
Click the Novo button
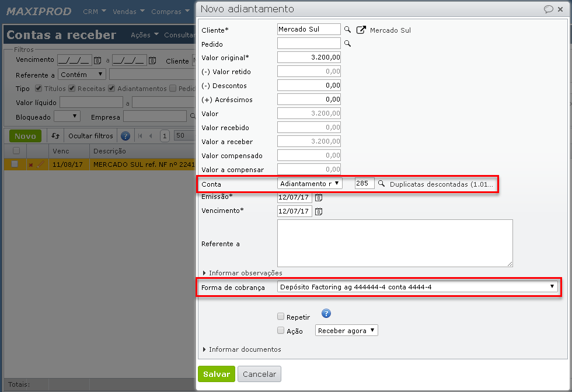pos(25,136)
